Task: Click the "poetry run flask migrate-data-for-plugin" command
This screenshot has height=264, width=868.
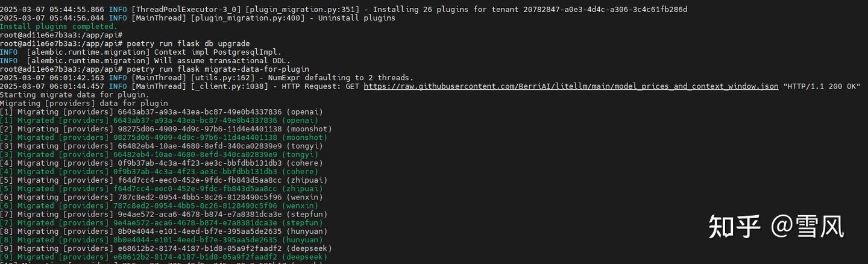Action: [218, 69]
